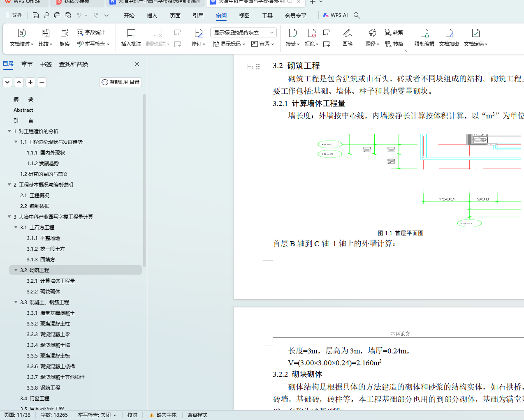The height and width of the screenshot is (420, 524).
Task: Open the 显示标记 dropdown
Action: [x=229, y=44]
